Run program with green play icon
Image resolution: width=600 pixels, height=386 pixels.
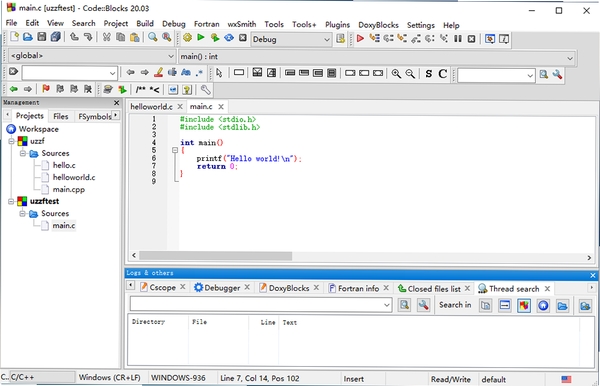[x=201, y=37]
